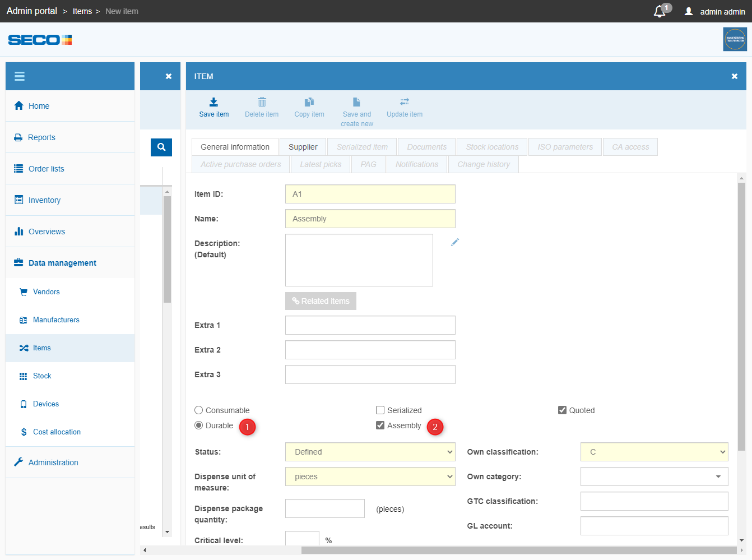Click the company profile thumbnail top right
The image size is (752, 560).
coord(735,40)
